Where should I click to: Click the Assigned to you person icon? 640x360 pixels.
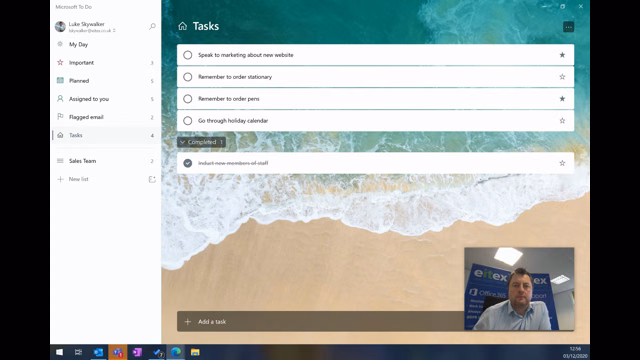click(60, 99)
